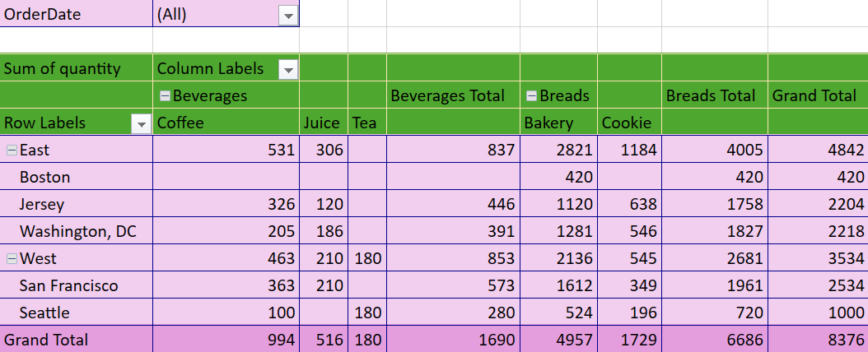Click the Beverages Total column header
The image size is (868, 352).
click(447, 95)
